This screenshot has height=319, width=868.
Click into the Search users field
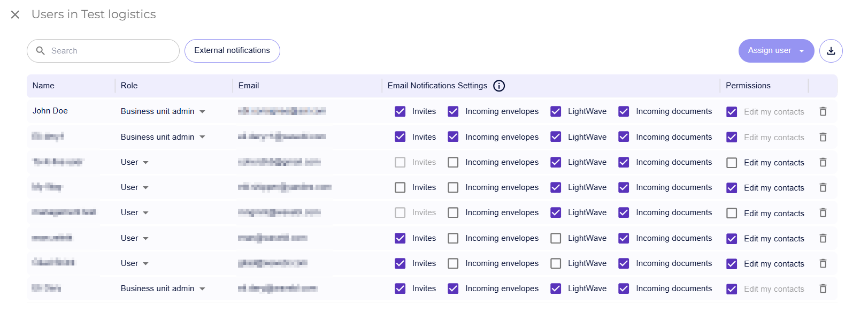click(103, 51)
